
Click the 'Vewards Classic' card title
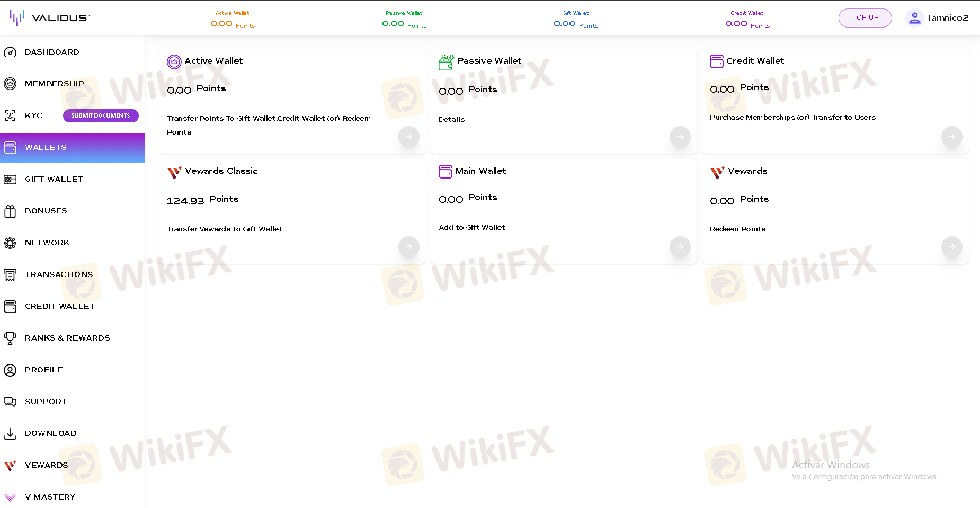point(221,171)
